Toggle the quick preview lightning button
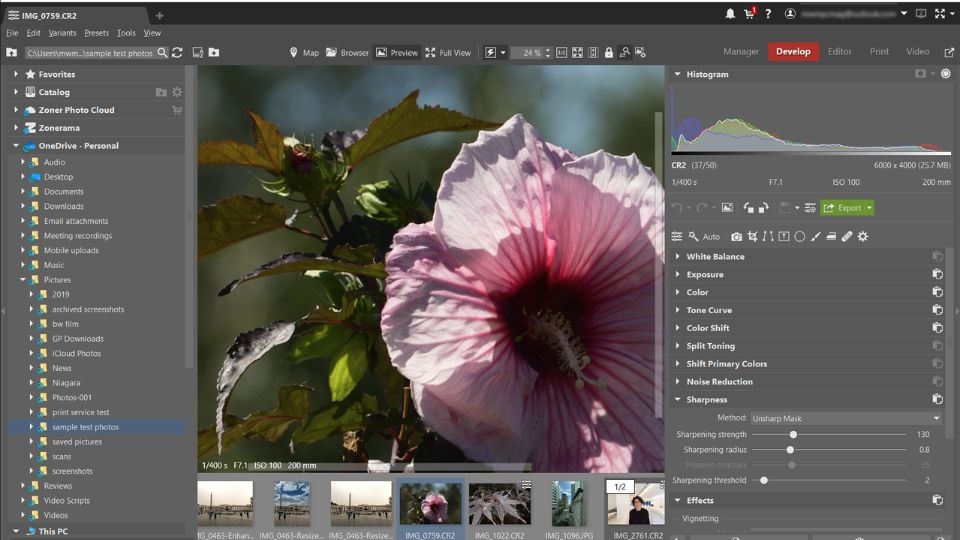Image resolution: width=960 pixels, height=540 pixels. coord(490,53)
